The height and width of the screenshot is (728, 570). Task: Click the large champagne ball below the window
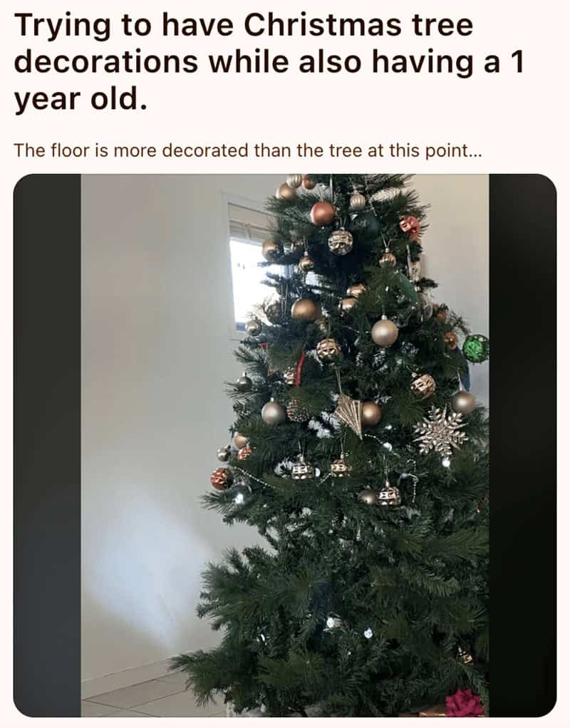305,310
